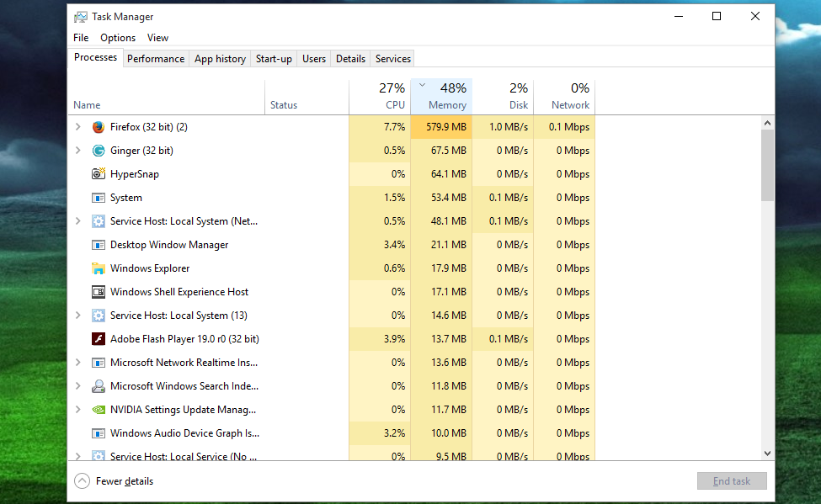The image size is (821, 504).
Task: Switch to the Details tab
Action: click(x=350, y=59)
